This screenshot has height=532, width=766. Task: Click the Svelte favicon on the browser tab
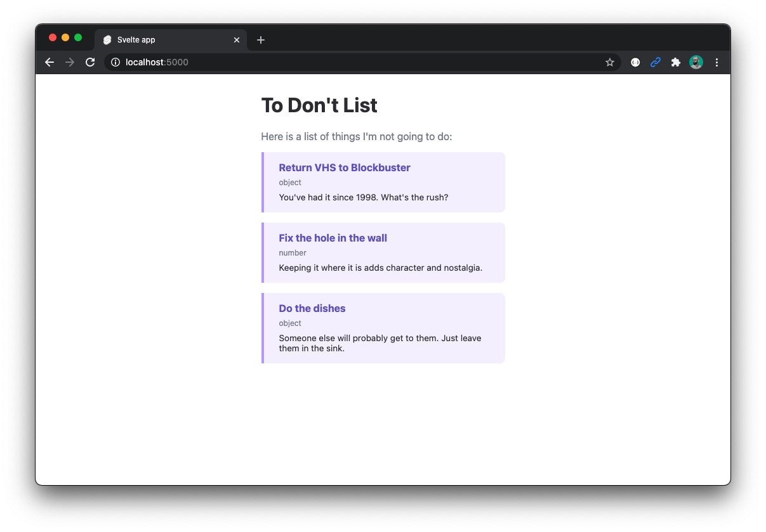(x=107, y=39)
